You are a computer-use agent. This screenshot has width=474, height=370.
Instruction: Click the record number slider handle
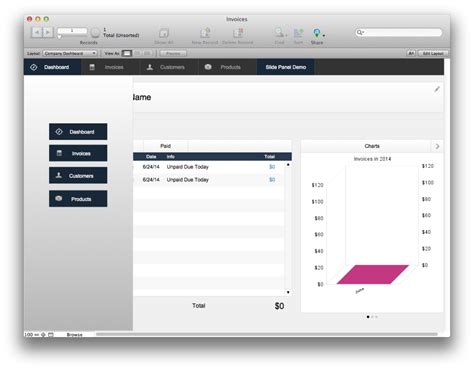(x=59, y=37)
